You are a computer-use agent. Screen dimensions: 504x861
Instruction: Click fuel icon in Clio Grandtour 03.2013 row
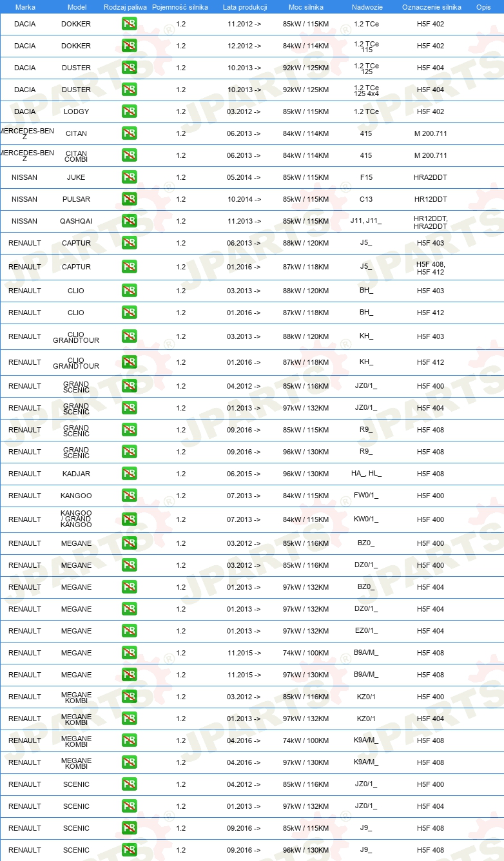click(129, 336)
